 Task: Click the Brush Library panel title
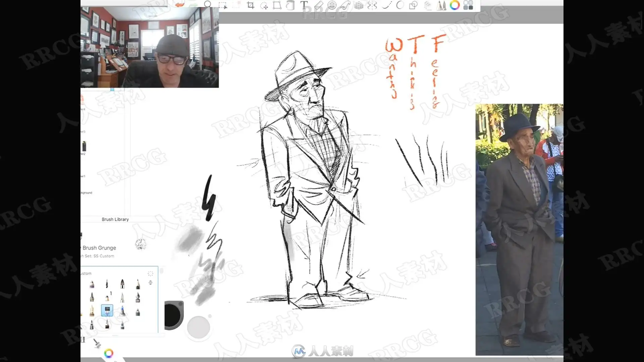(x=115, y=219)
